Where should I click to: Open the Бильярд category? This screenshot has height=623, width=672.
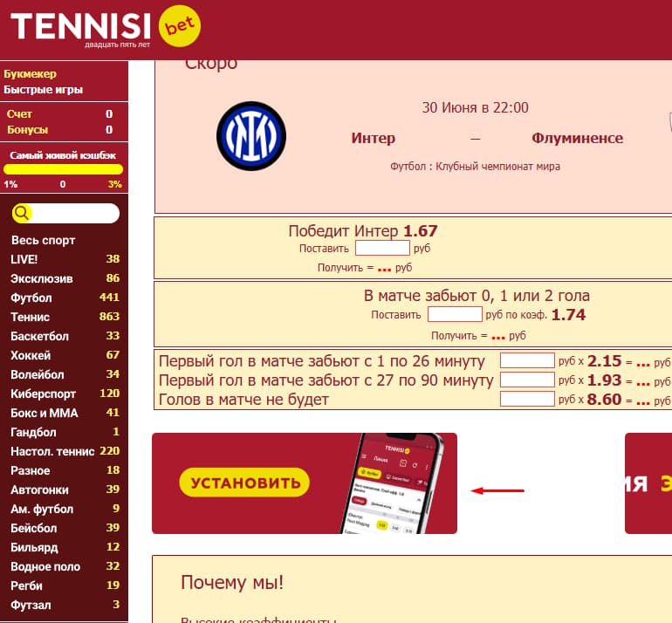coord(65,547)
